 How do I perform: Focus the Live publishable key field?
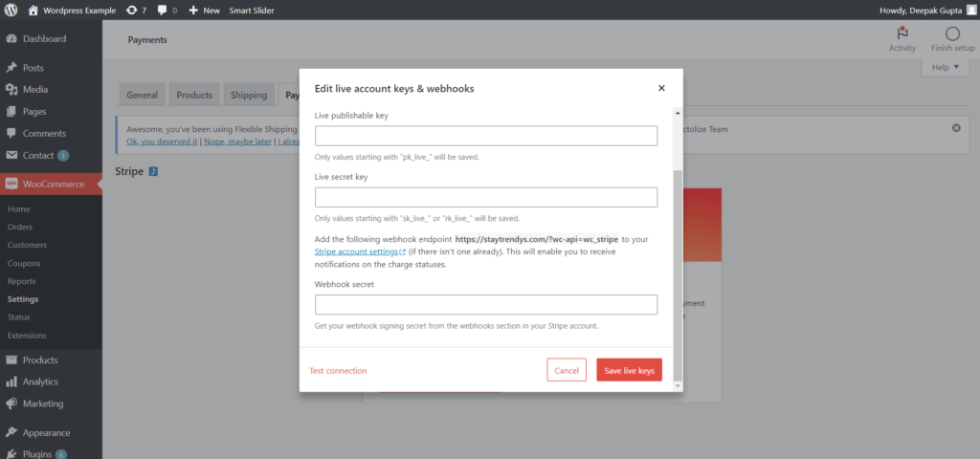coord(486,136)
